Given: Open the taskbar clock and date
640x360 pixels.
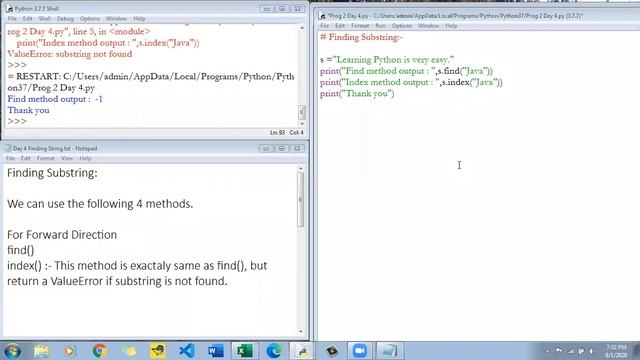Looking at the screenshot, I should [616, 351].
